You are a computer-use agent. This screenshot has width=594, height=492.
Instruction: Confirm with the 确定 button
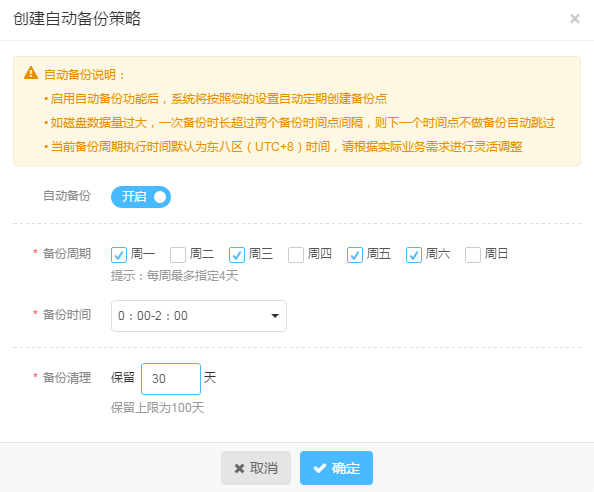(x=336, y=468)
